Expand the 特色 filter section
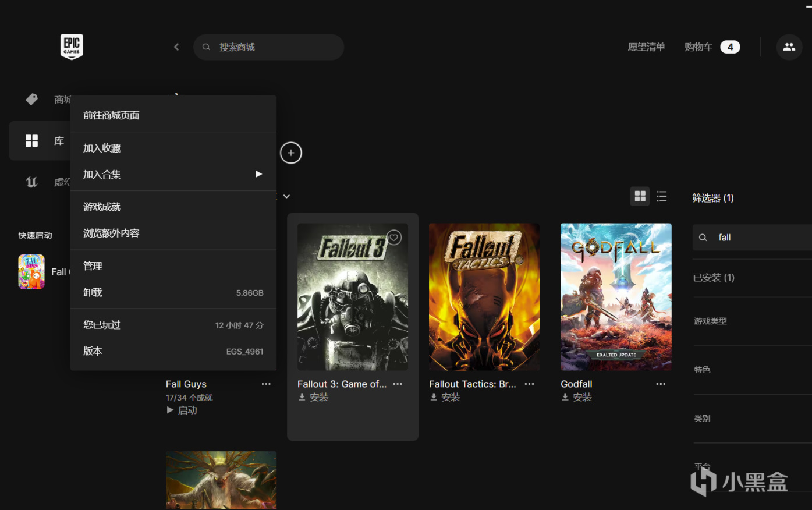The image size is (812, 510). [752, 370]
